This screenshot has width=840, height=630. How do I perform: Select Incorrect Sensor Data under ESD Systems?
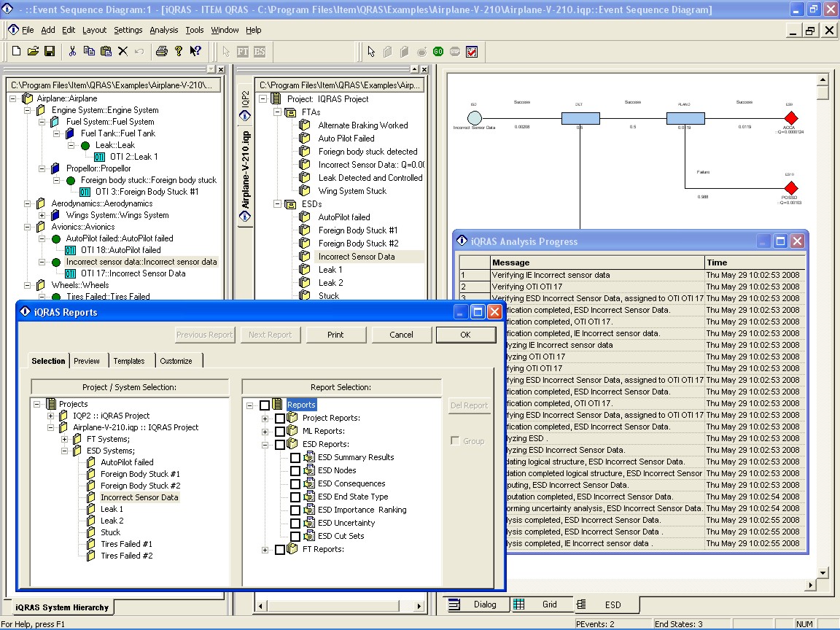[139, 497]
